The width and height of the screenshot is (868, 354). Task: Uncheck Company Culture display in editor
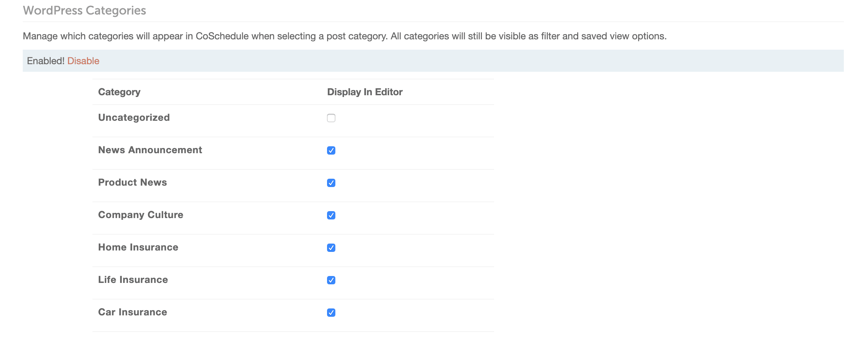click(x=331, y=215)
